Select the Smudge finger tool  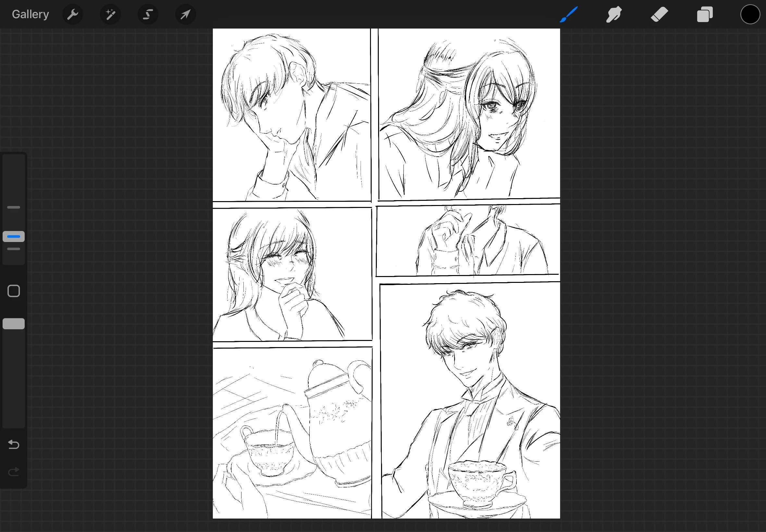(x=613, y=14)
